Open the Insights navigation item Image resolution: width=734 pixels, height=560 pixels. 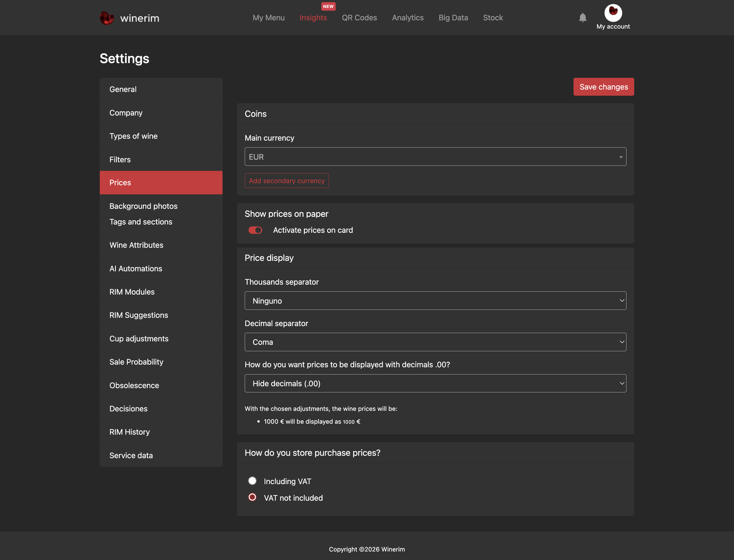pos(313,18)
